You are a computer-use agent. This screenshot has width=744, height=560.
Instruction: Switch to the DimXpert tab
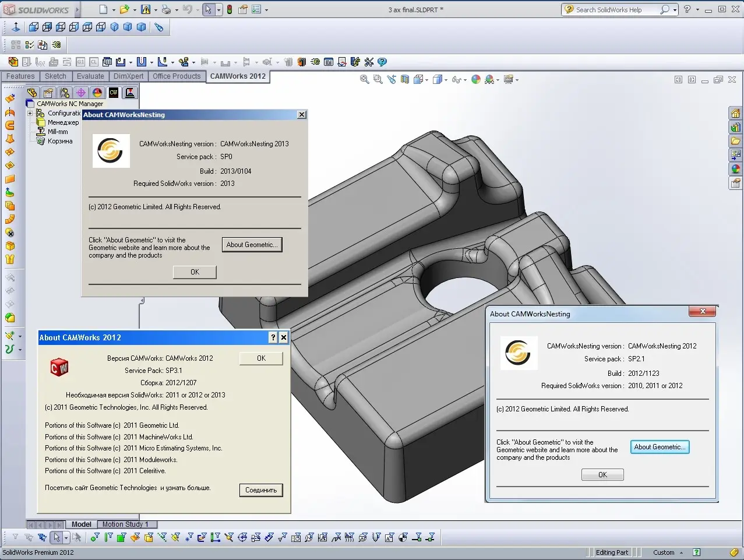[x=128, y=76]
